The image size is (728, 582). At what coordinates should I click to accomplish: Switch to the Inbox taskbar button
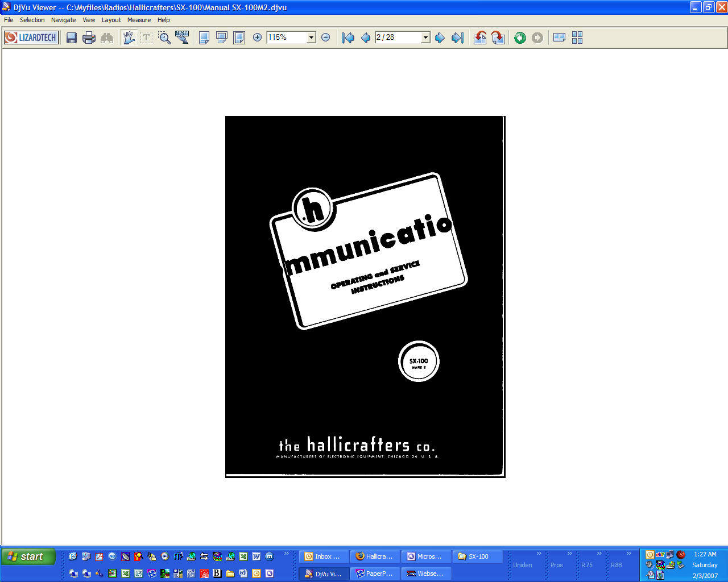coord(323,556)
